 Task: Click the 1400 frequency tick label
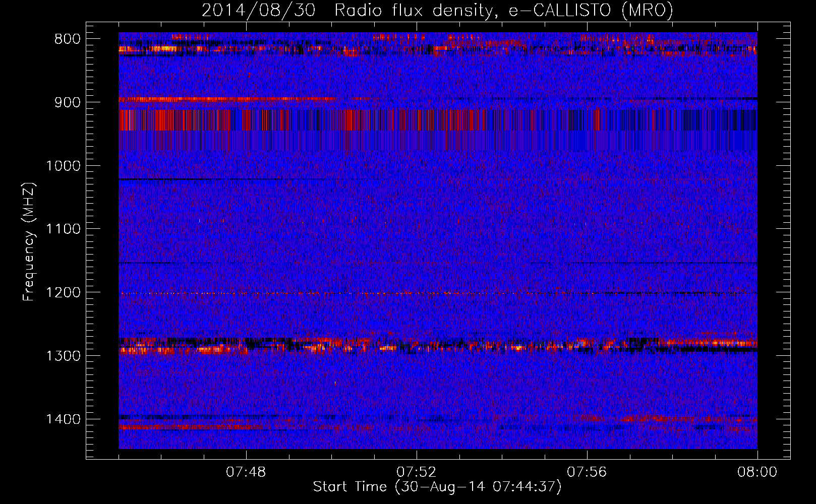63,419
